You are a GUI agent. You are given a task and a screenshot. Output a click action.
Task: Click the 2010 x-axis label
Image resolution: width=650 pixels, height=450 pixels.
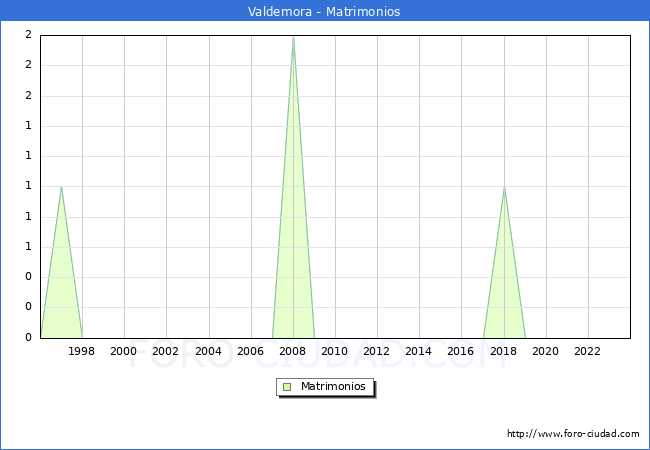(x=335, y=351)
